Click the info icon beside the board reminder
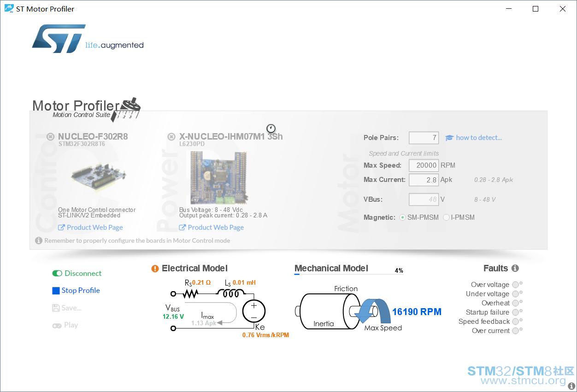This screenshot has height=392, width=577. (39, 240)
